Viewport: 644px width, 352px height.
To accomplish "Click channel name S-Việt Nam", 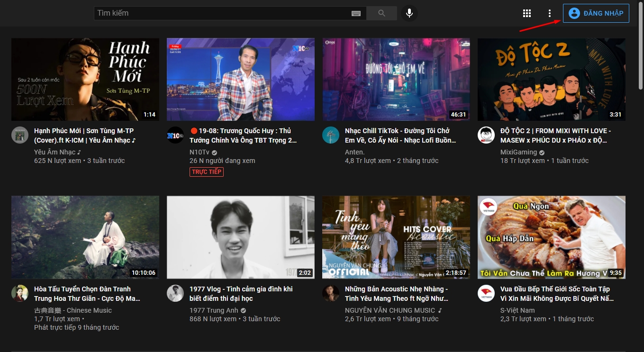I will (517, 310).
